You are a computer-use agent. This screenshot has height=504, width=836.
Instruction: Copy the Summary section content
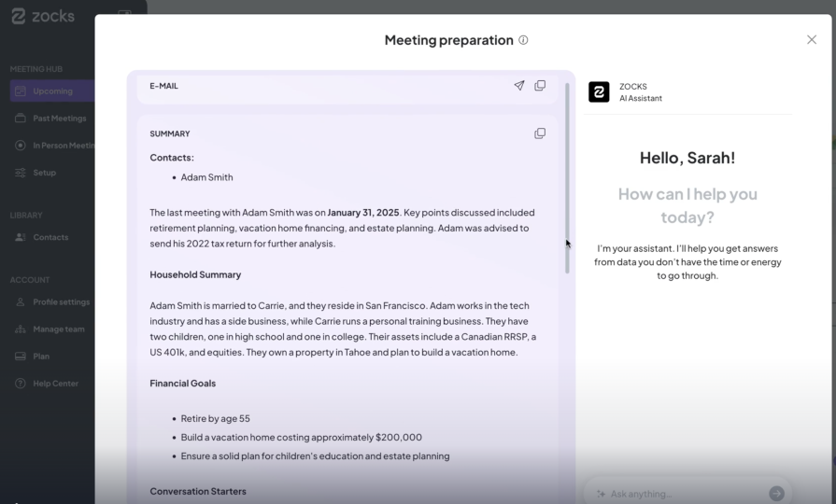(540, 133)
